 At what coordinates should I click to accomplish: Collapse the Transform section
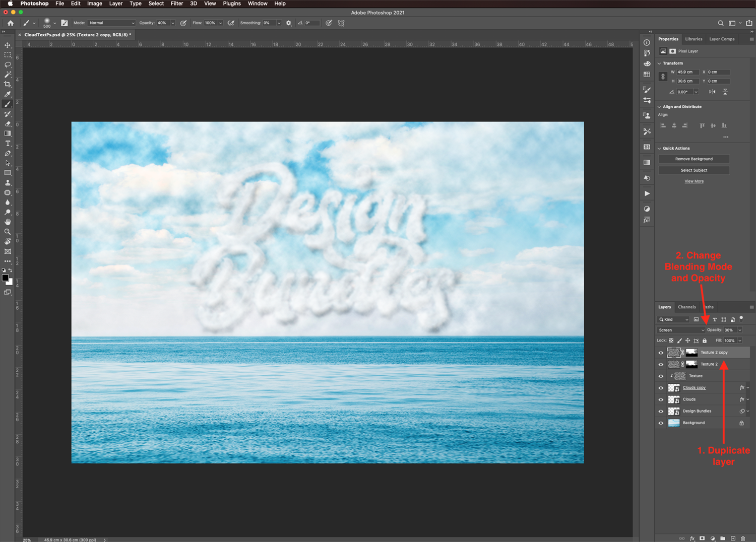(659, 63)
